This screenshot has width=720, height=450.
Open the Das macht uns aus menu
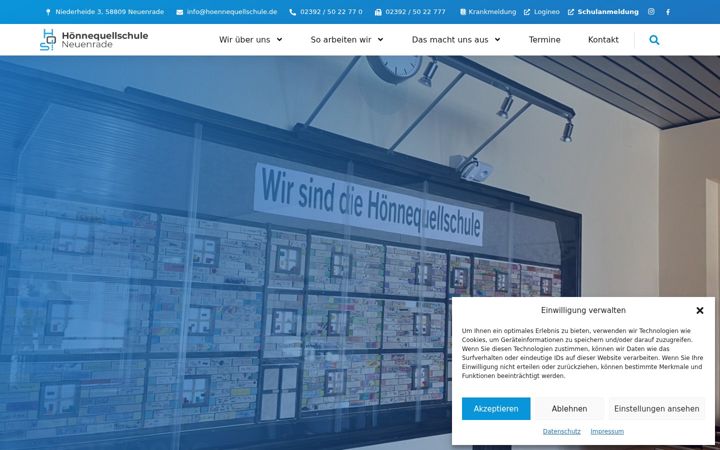tap(450, 39)
